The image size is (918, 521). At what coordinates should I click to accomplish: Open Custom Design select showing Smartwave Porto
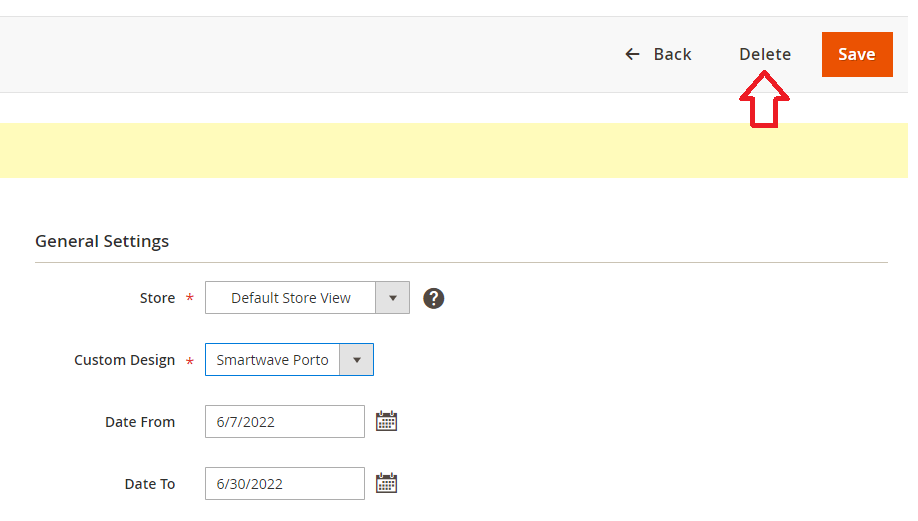(x=289, y=359)
